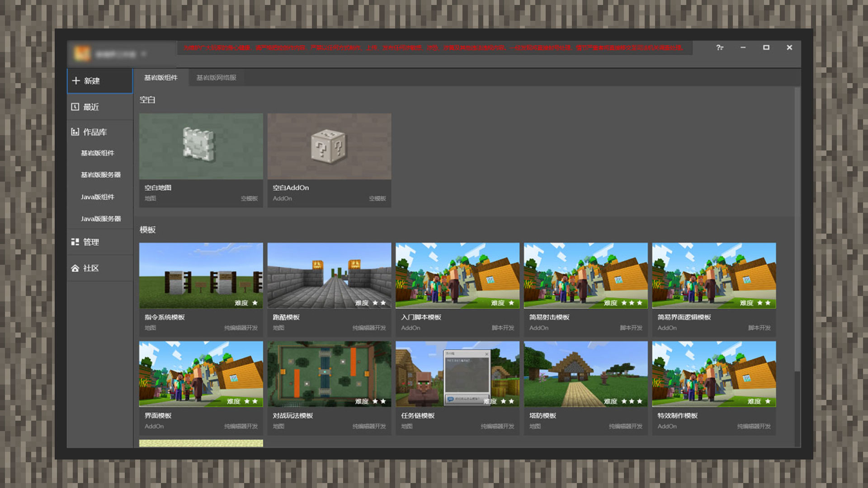
Task: Open Java版服务器 in sidebar
Action: 100,219
